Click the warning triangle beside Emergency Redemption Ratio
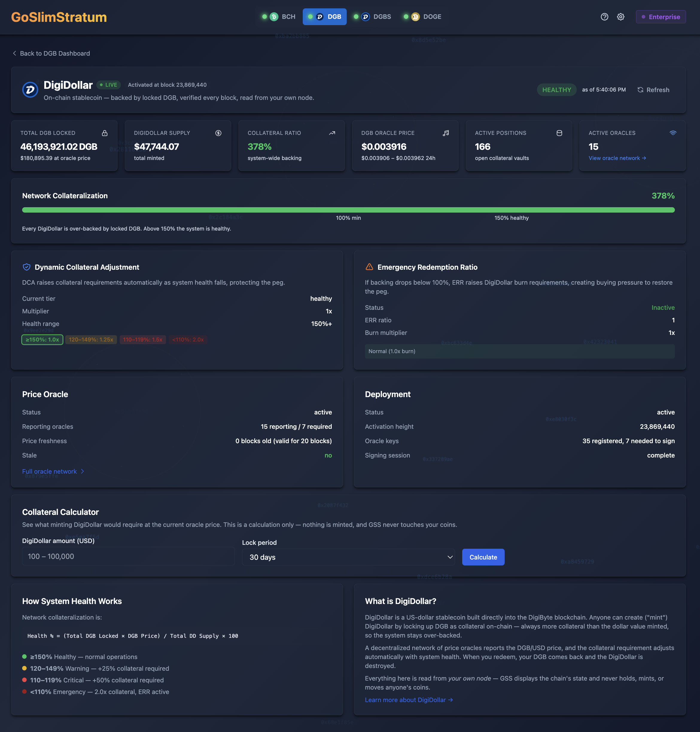 [x=369, y=267]
